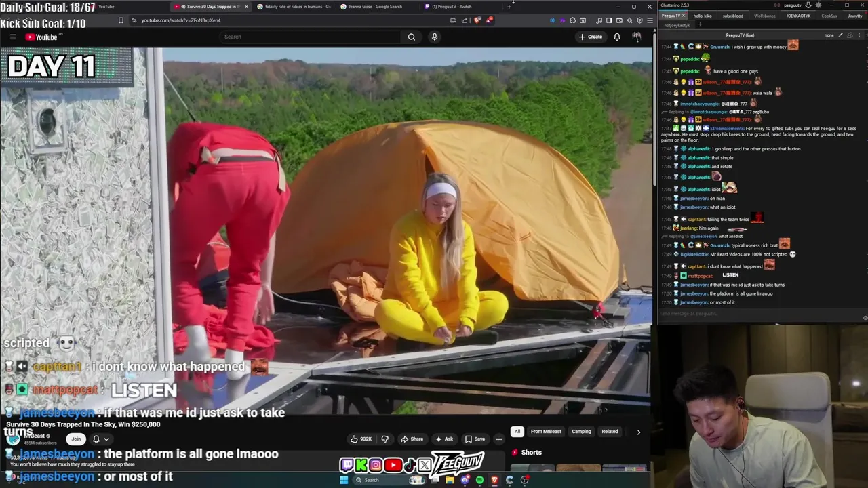
Task: Open the YouTube hamburger guide menu
Action: (13, 37)
